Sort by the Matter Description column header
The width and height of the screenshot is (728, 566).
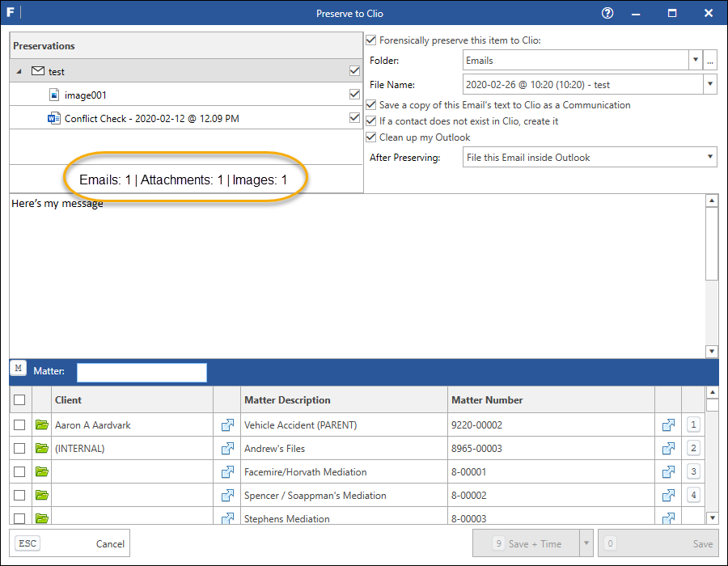pyautogui.click(x=344, y=399)
